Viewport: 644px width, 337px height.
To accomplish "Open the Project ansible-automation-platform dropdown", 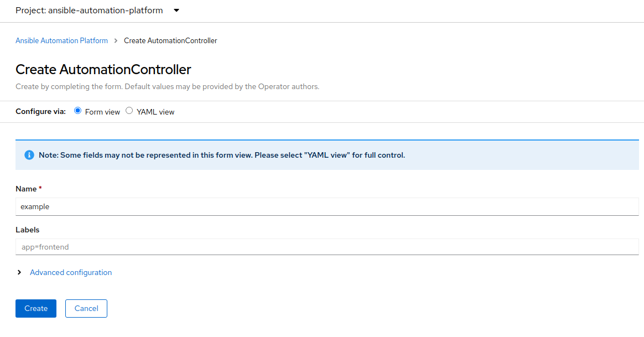I will coord(97,11).
